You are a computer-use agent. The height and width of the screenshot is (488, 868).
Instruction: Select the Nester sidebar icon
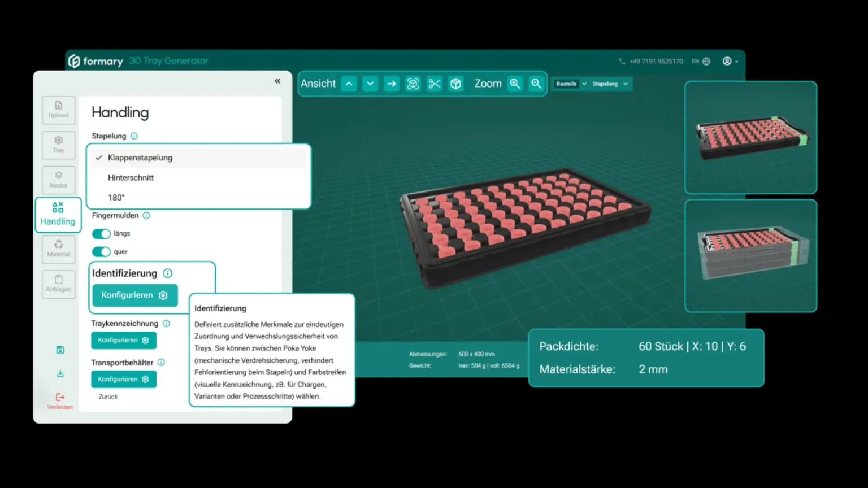58,180
